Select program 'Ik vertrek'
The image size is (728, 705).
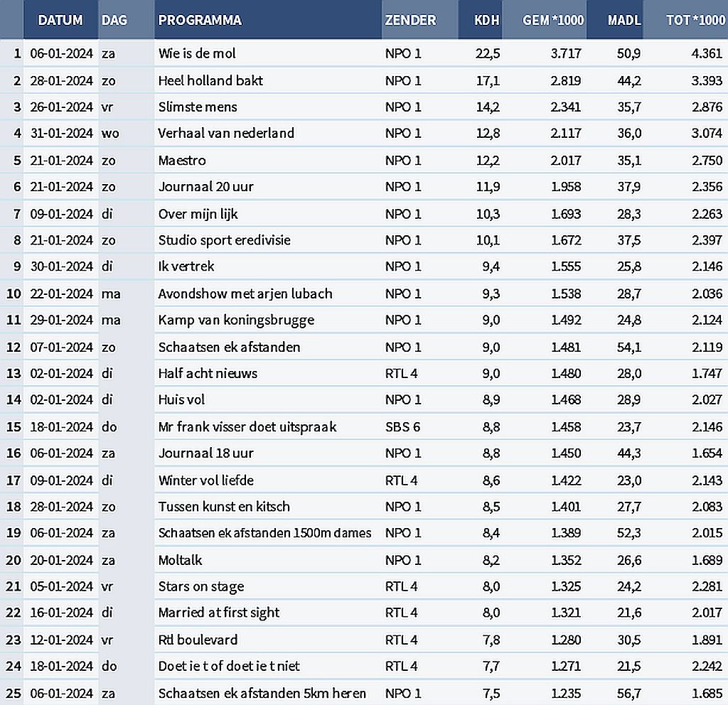[186, 267]
